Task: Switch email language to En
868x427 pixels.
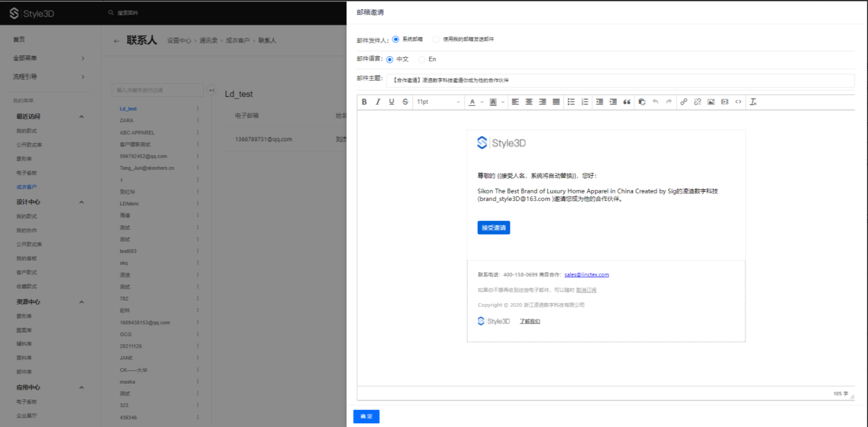Action: pyautogui.click(x=422, y=59)
